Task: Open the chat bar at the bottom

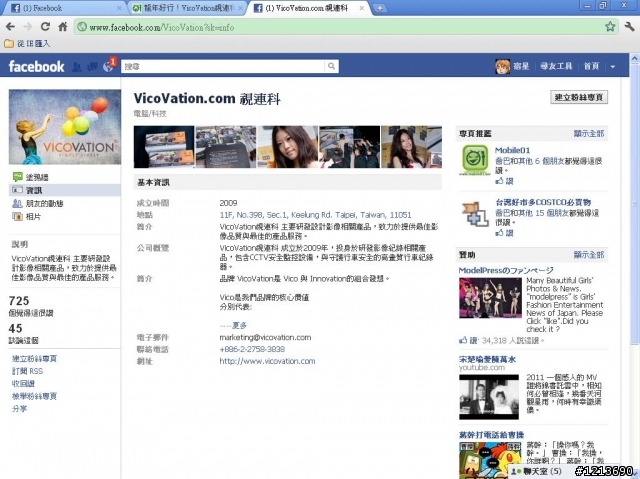Action: pyautogui.click(x=540, y=472)
